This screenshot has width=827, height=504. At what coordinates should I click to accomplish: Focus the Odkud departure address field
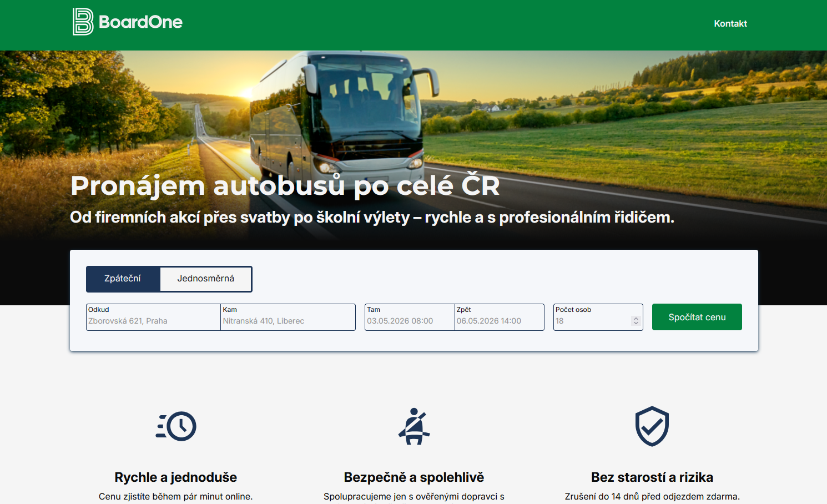(153, 321)
